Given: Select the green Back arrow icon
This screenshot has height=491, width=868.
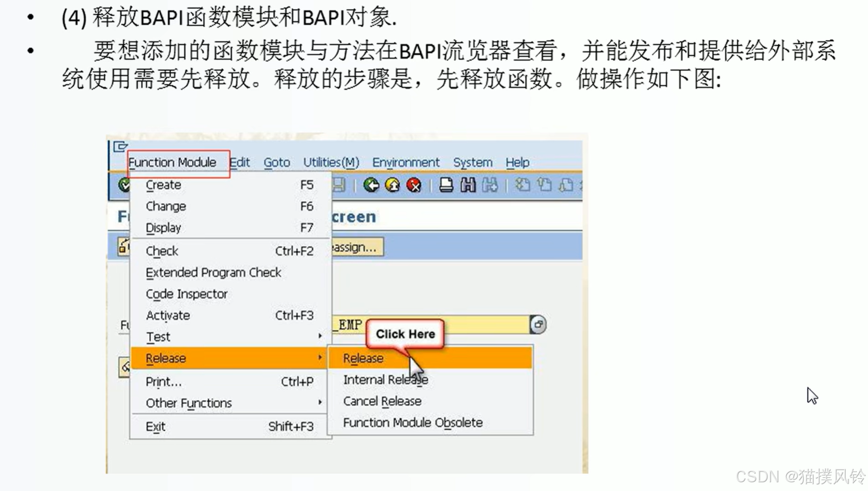Looking at the screenshot, I should 372,186.
